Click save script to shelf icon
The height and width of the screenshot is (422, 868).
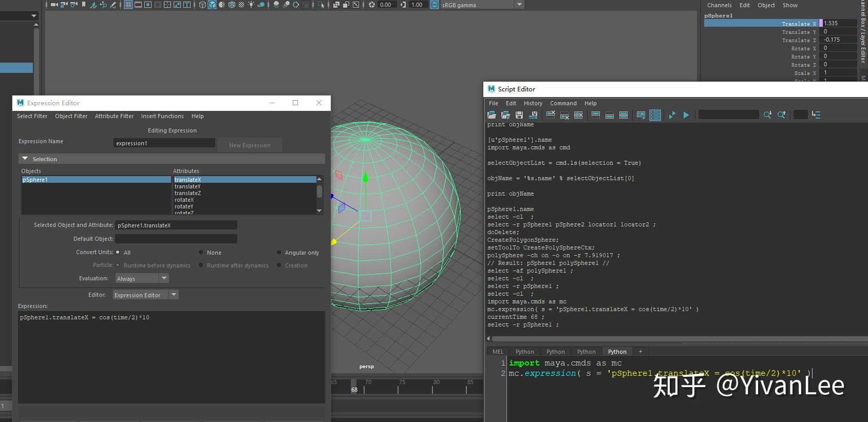coord(533,115)
